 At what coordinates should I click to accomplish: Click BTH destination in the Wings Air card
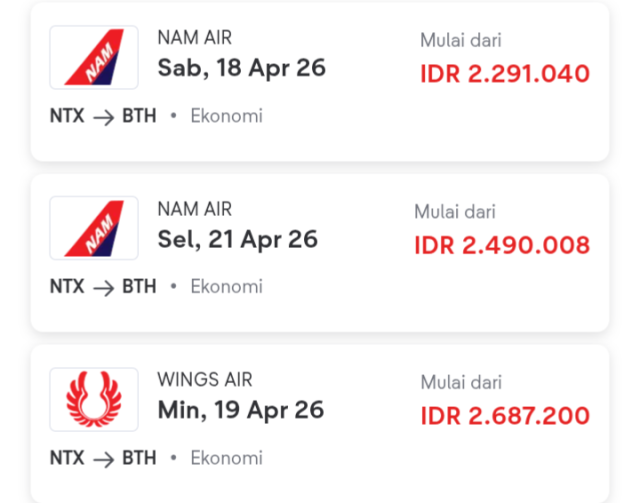click(x=139, y=458)
